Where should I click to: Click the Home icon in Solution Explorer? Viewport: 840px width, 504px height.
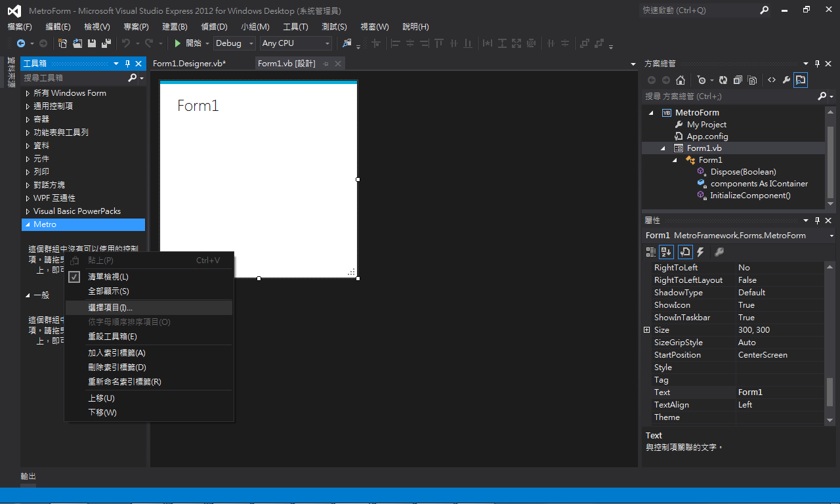point(681,80)
